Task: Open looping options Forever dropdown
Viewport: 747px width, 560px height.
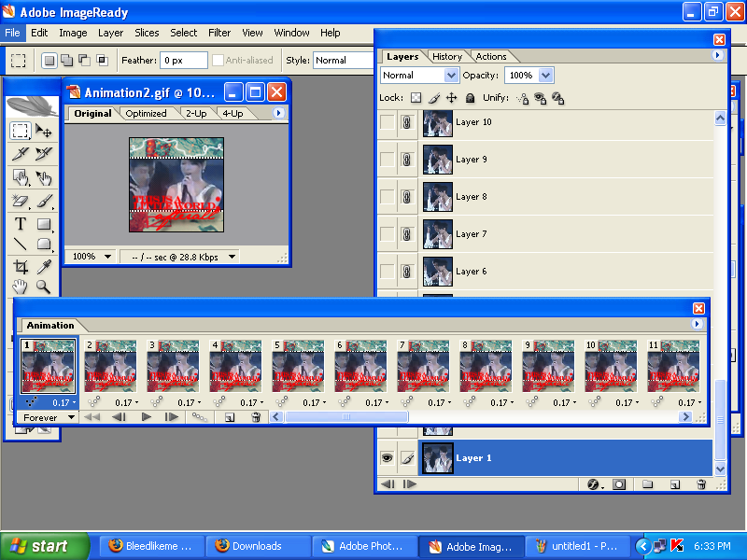Action: (x=48, y=417)
